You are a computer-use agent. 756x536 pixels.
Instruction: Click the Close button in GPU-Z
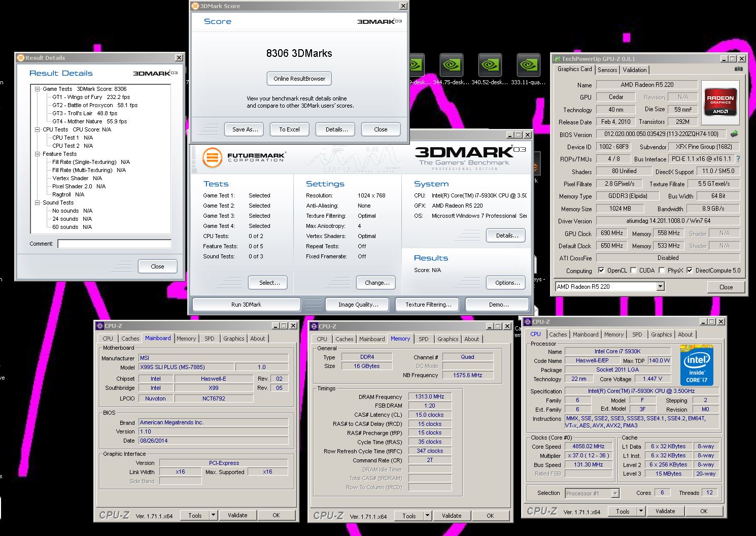pyautogui.click(x=726, y=287)
